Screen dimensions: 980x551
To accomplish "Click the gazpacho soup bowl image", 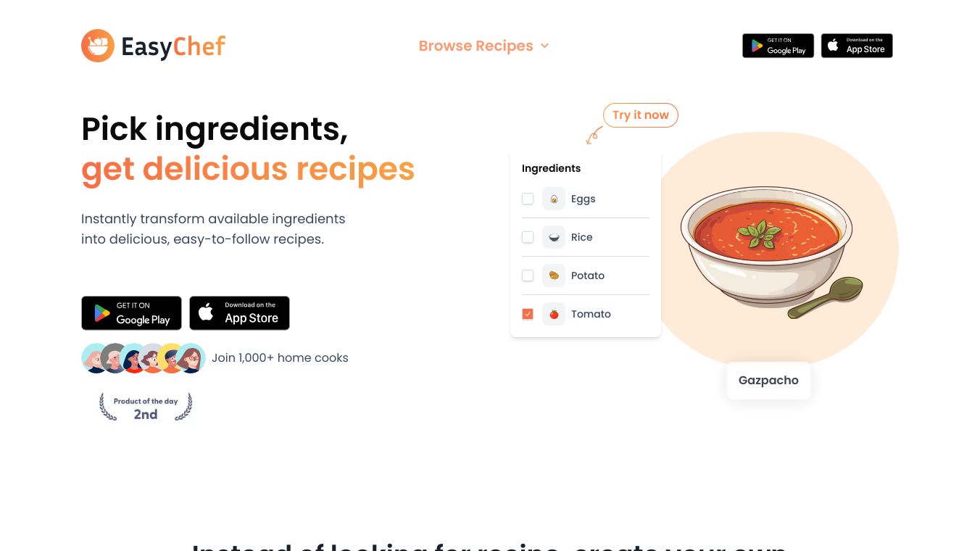I will point(767,246).
